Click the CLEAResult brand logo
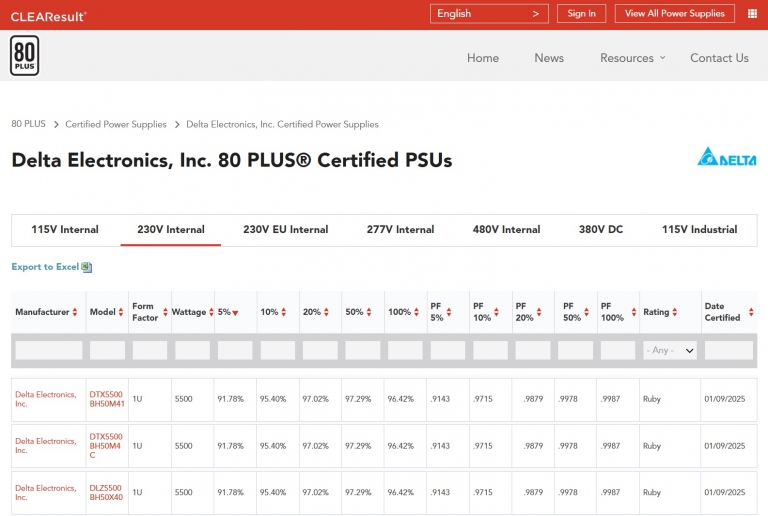 click(x=48, y=17)
